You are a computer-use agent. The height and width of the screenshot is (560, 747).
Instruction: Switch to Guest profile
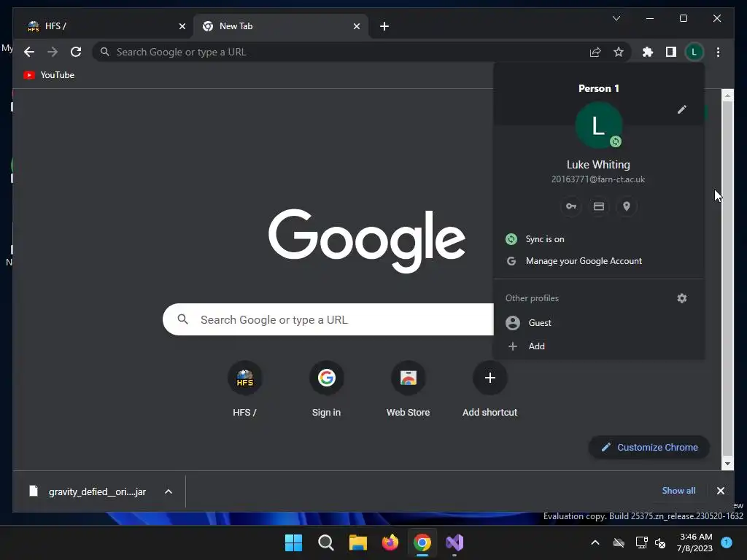[599, 323]
